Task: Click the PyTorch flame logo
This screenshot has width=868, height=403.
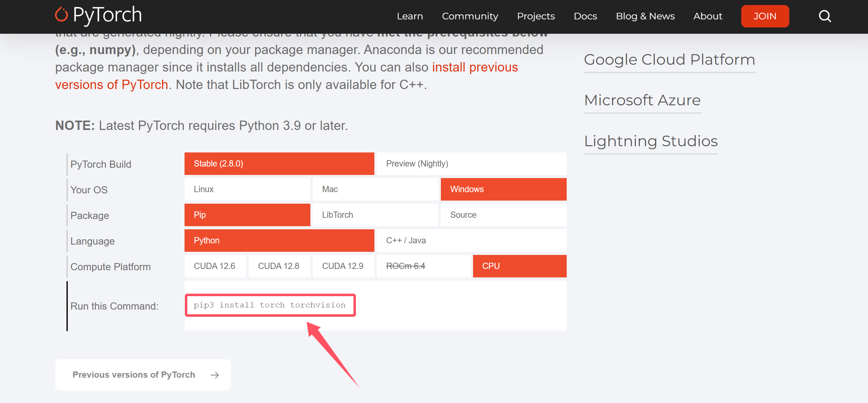Action: [61, 15]
